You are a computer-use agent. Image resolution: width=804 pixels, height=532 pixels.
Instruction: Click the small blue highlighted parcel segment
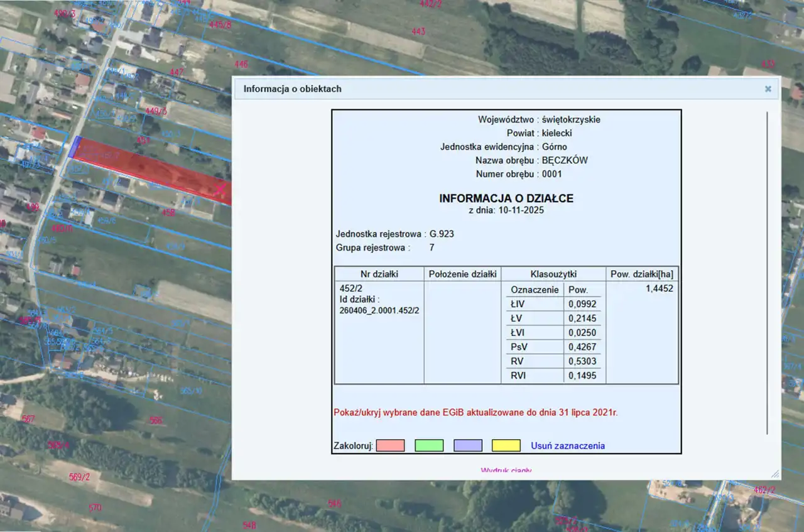[x=73, y=148]
